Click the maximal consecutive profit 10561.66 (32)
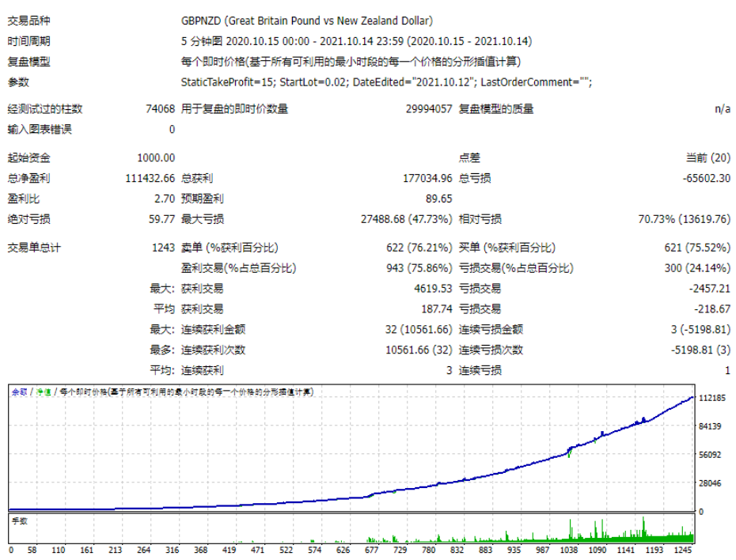Image resolution: width=736 pixels, height=560 pixels. [419, 350]
